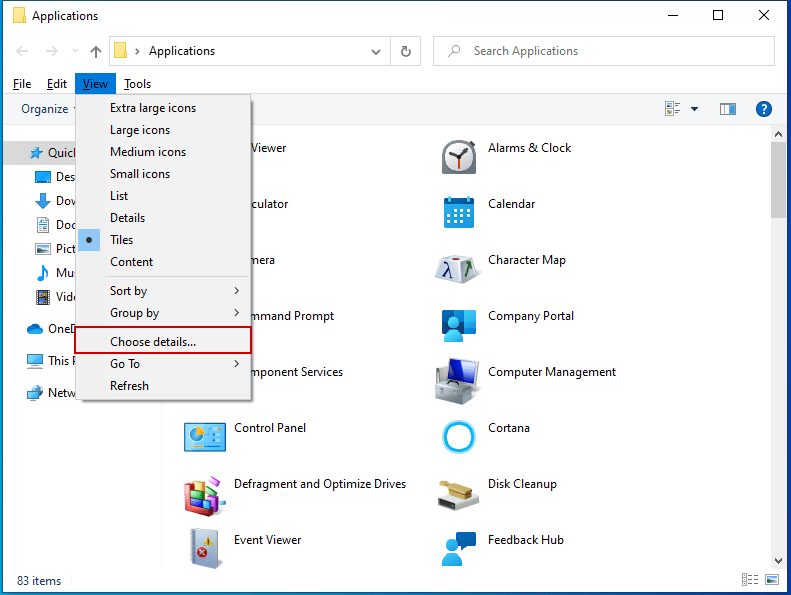Screen dimensions: 791x595
Task: Open the address bar history dropdown
Action: click(376, 51)
